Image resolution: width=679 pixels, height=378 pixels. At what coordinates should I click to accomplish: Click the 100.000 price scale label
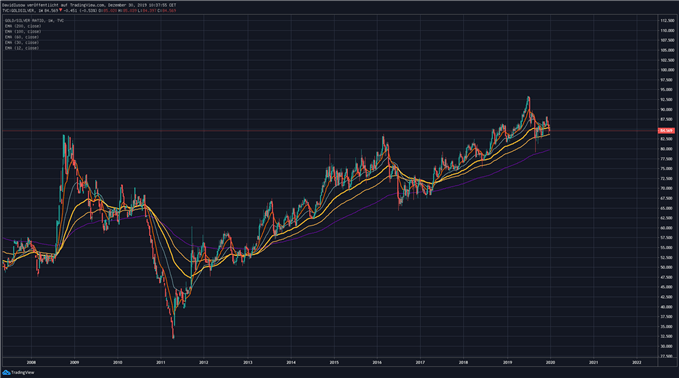coord(667,70)
